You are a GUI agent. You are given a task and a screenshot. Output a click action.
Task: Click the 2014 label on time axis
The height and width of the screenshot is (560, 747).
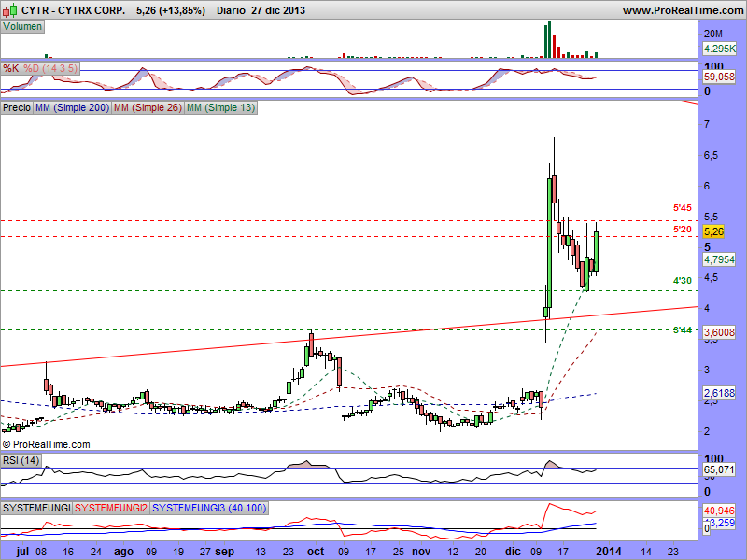[610, 552]
